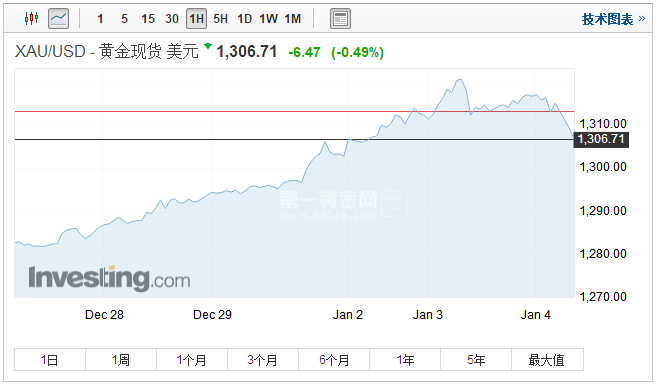Screen dimensions: 656x385
Task: Select the 3个月 range button
Action: [263, 359]
